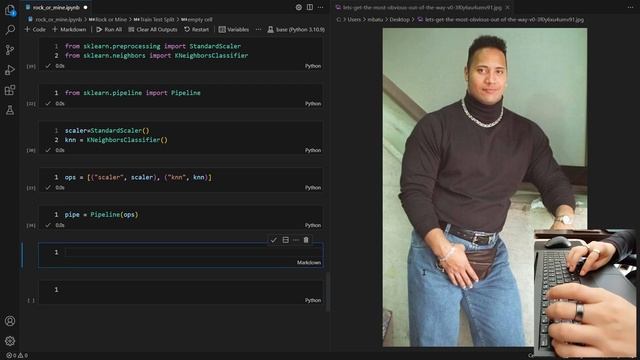Place cursor on sklearn.preprocessing import line
The height and width of the screenshot is (360, 640).
(x=153, y=46)
